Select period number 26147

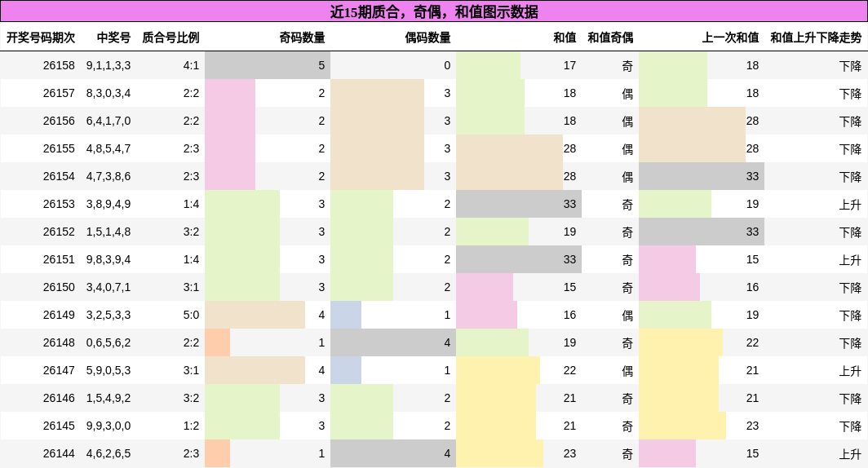(x=59, y=370)
